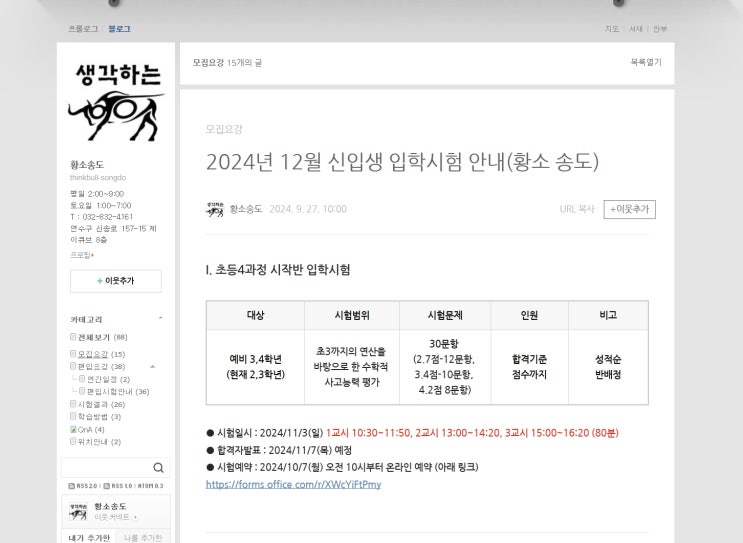Viewport: 743px width, 543px height.
Task: Click the phone number 032-832-4161
Action: (108, 217)
